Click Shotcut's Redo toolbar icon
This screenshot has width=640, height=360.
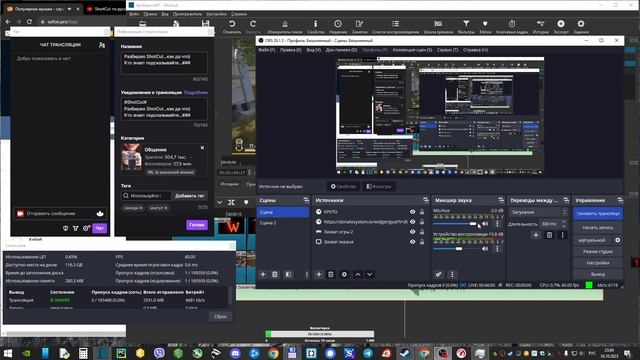[x=253, y=24]
